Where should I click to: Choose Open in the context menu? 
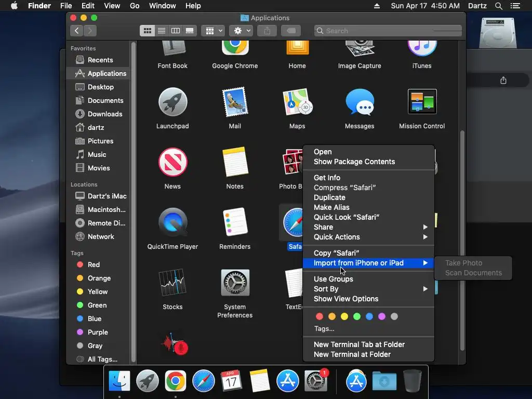click(x=368, y=152)
